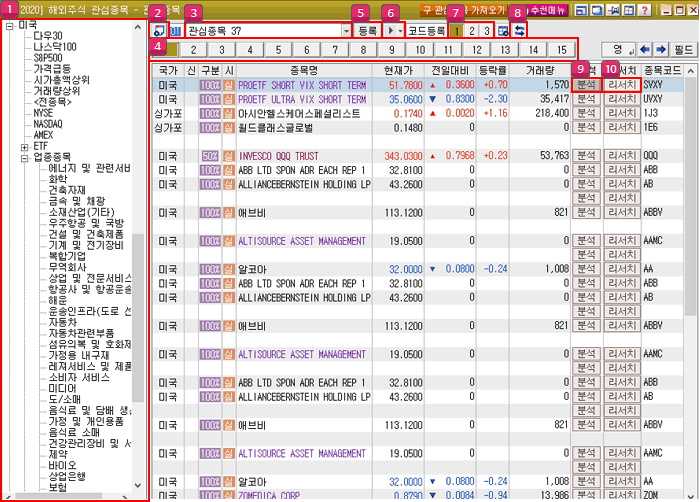Click stock name ZOMEDICA CORP
The width and height of the screenshot is (700, 502).
click(269, 496)
